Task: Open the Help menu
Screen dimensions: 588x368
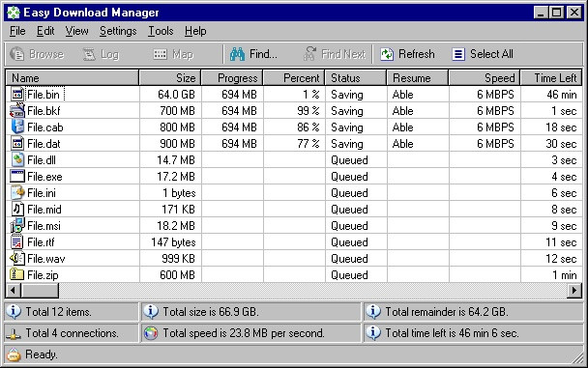Action: tap(195, 31)
